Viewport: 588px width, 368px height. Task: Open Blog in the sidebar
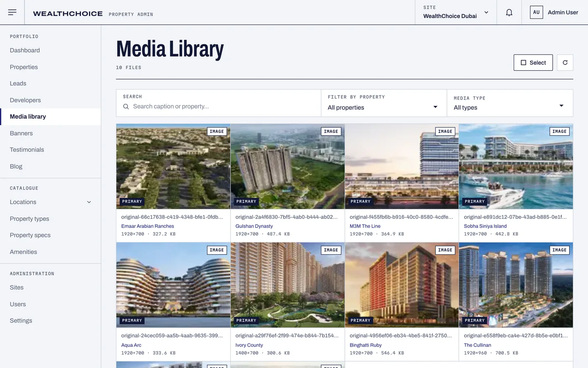point(50,167)
